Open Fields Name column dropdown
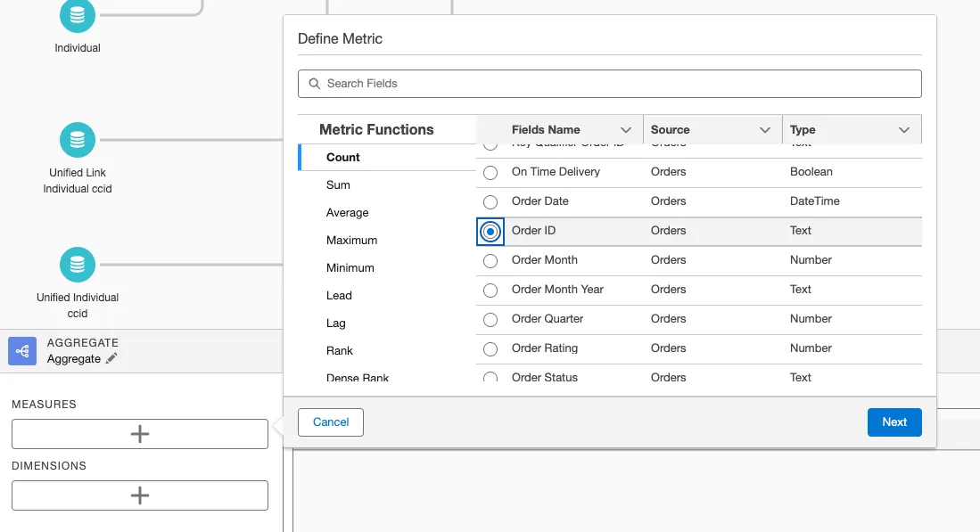 coord(626,130)
